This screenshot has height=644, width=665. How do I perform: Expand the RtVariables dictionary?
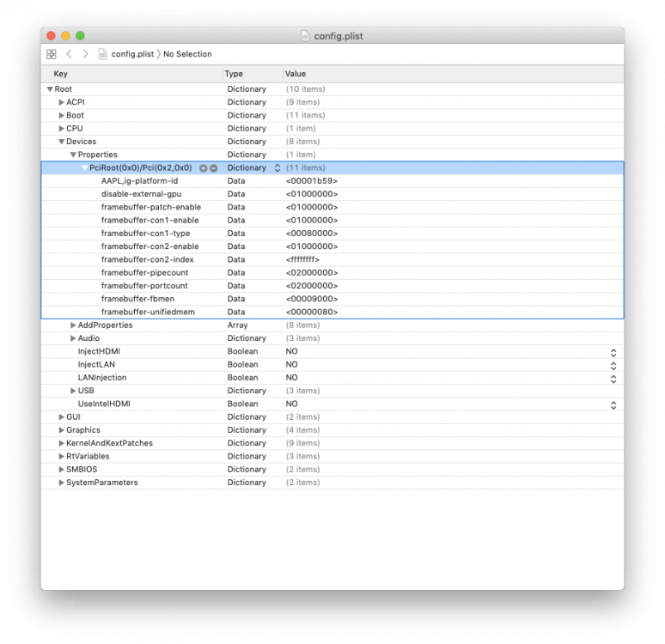click(62, 457)
